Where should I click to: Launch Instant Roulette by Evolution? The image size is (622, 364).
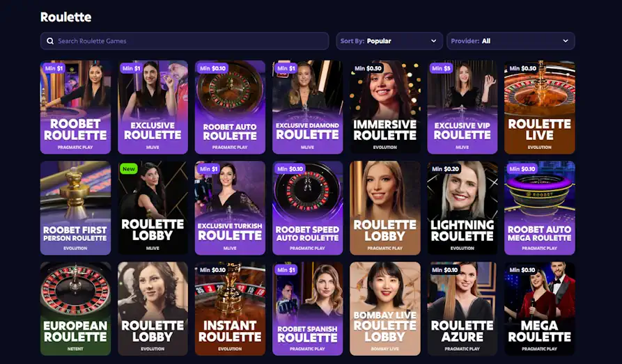230,308
